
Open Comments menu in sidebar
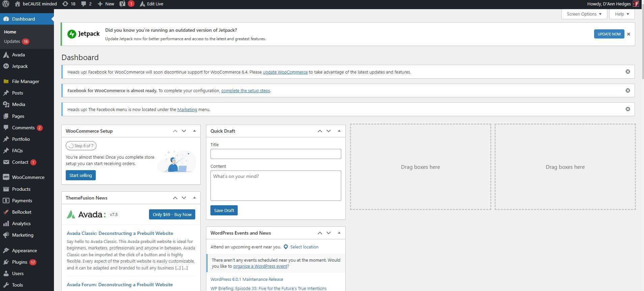coord(27,128)
